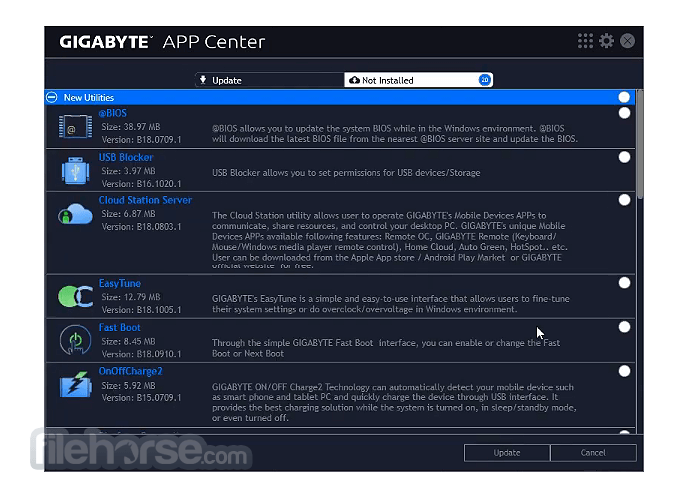Select the Cloud Station Server radio button
700x500 pixels.
(624, 200)
